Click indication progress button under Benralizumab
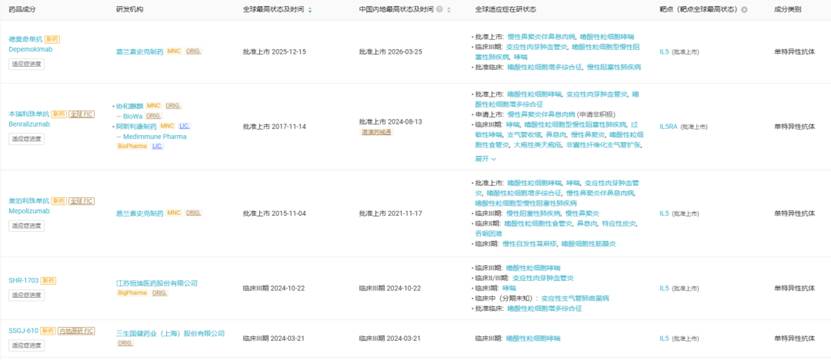The width and height of the screenshot is (831, 360). pos(26,139)
